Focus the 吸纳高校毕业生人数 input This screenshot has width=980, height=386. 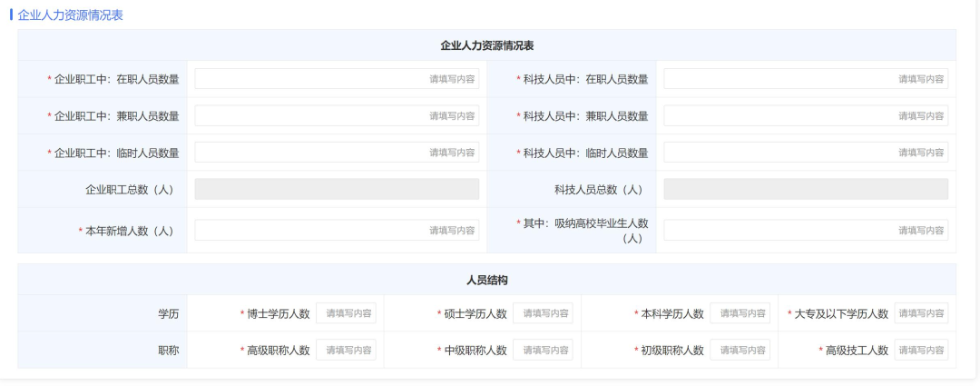(x=806, y=230)
